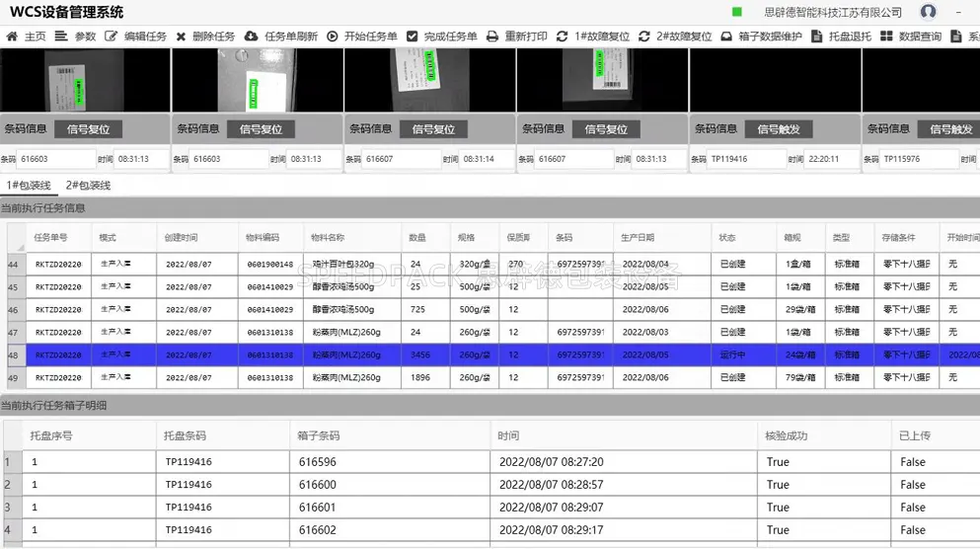Click time field showing 22:20:11
Viewport: 980px width, 549px height.
(831, 159)
